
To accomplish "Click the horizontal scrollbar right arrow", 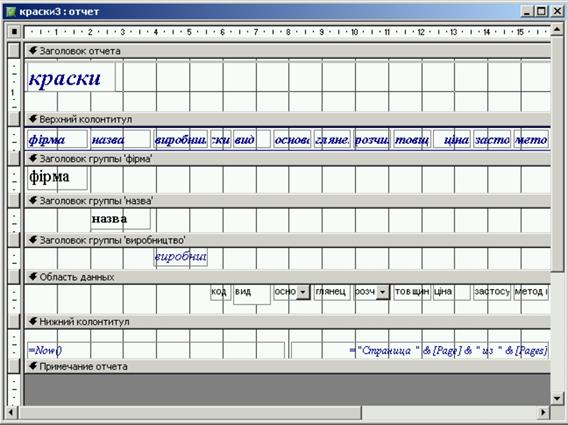I will (x=543, y=412).
